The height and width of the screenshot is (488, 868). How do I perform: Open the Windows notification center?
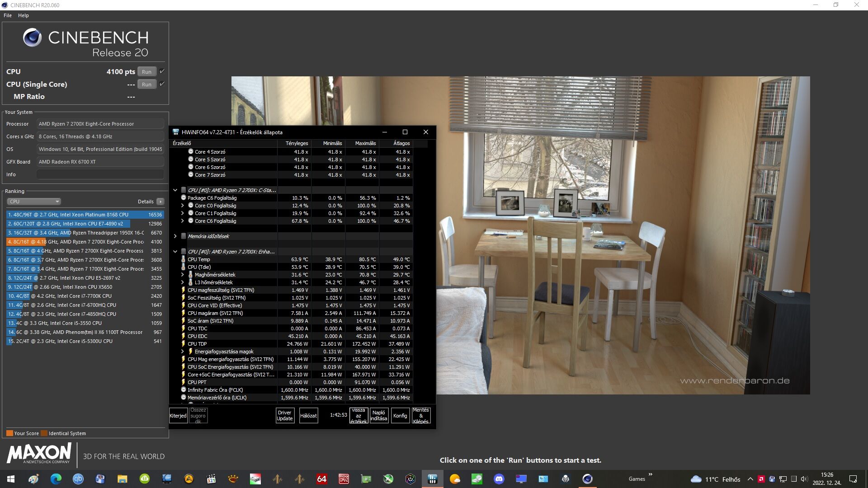(x=853, y=479)
